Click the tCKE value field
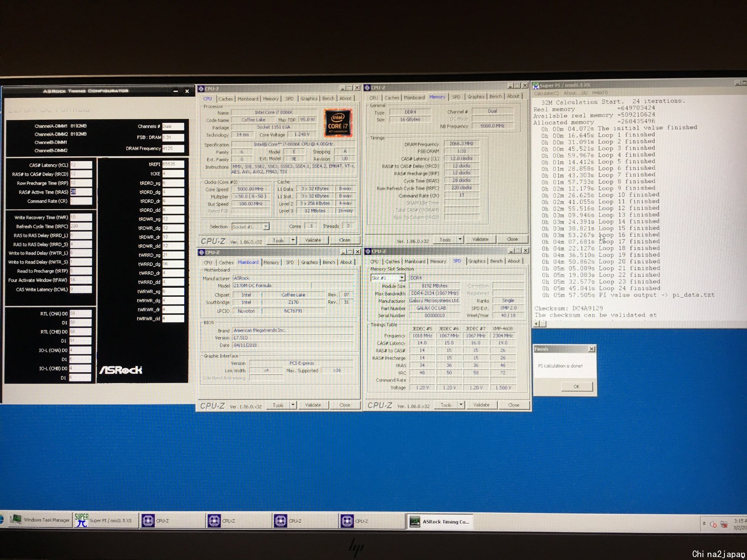 tap(173, 174)
